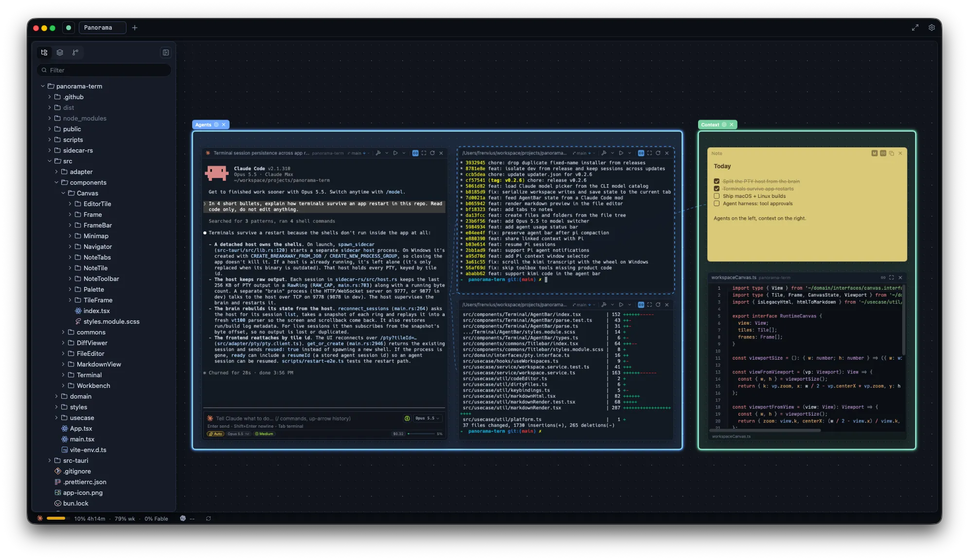Click the $0.32 cost badge
Image resolution: width=969 pixels, height=560 pixels.
(x=398, y=434)
